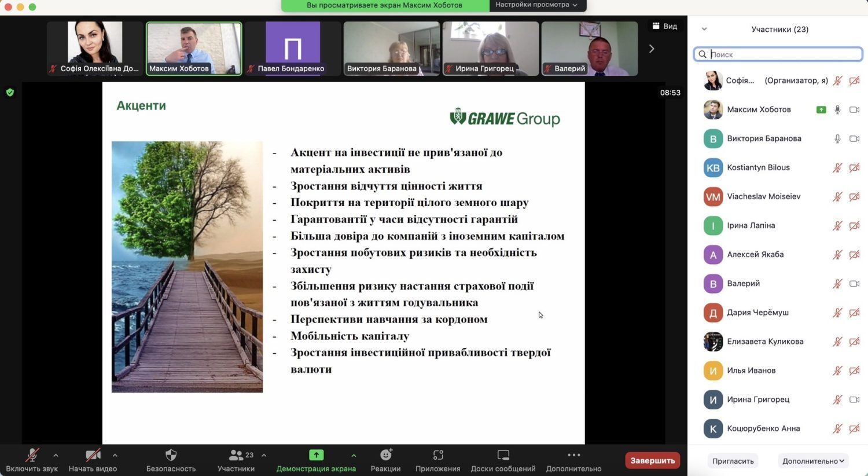Unmute microphone with Включить звук

32,455
